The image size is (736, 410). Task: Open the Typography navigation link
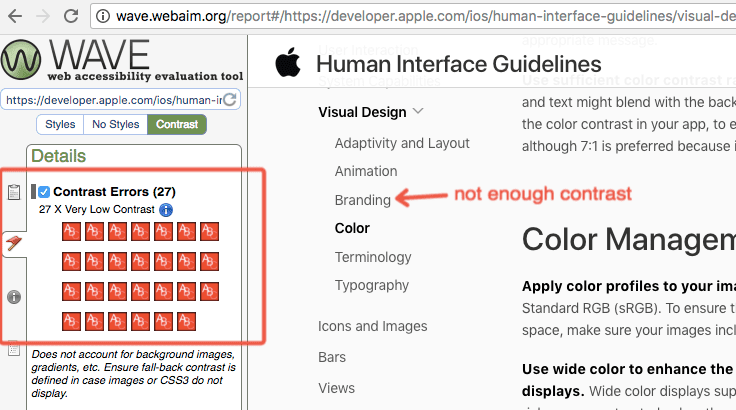tap(372, 285)
